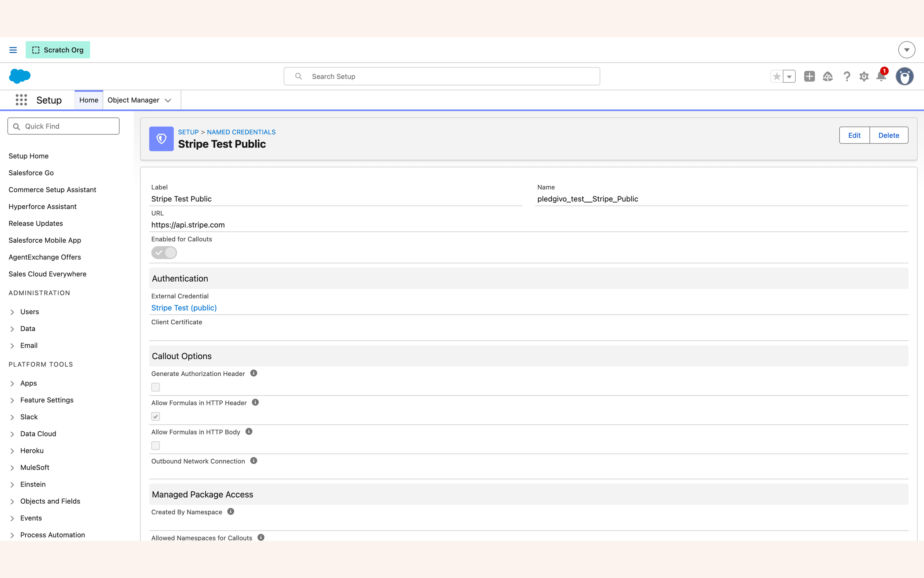The height and width of the screenshot is (578, 924).
Task: Click the circular dropdown at top right
Action: [x=907, y=50]
